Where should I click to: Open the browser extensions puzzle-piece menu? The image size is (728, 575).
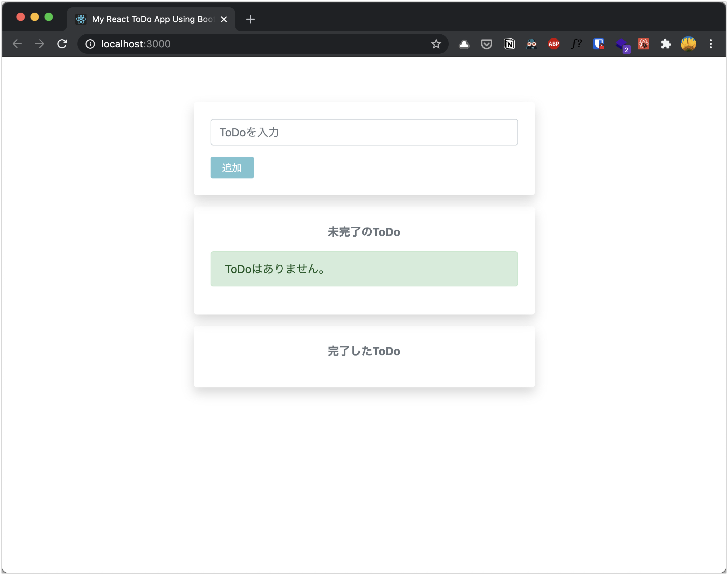click(x=666, y=44)
